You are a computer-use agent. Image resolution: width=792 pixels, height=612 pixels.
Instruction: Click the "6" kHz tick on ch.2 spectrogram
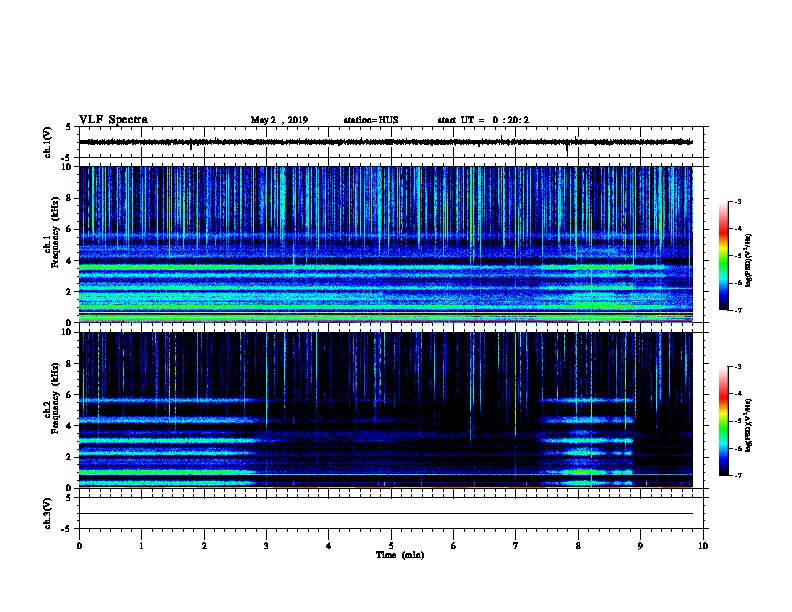tap(70, 395)
